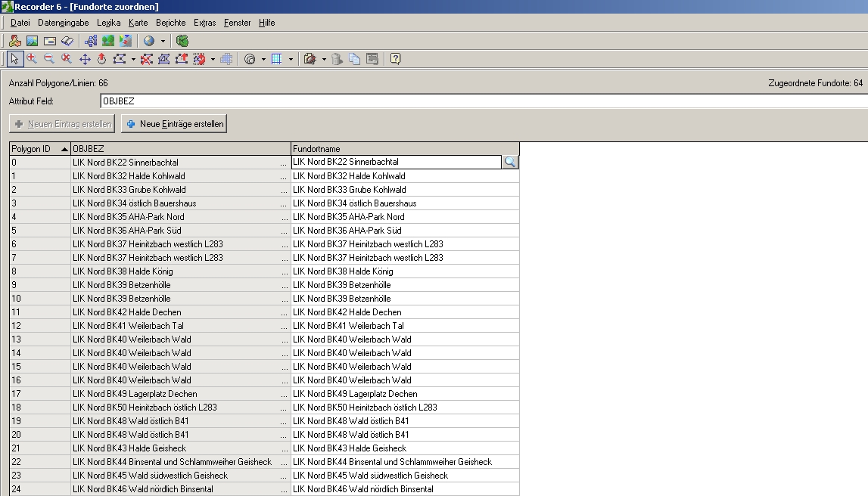This screenshot has height=496, width=868.
Task: Open the Berichte menu
Action: 170,23
